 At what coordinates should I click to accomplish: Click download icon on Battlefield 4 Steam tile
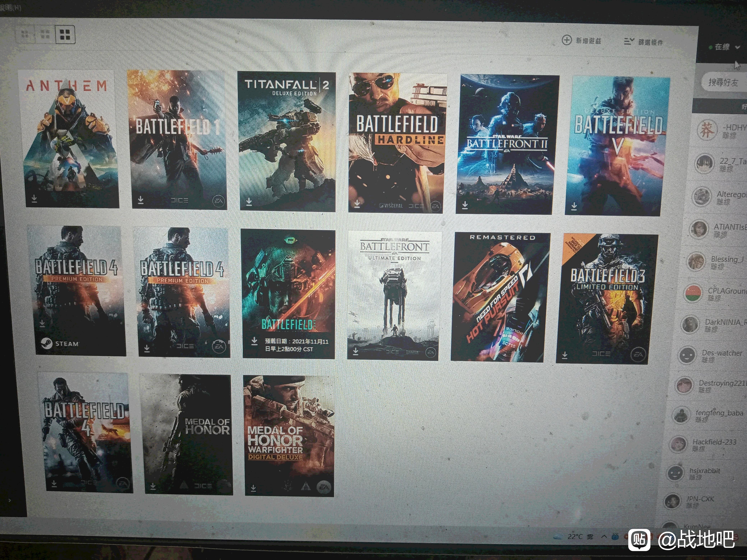(42, 323)
